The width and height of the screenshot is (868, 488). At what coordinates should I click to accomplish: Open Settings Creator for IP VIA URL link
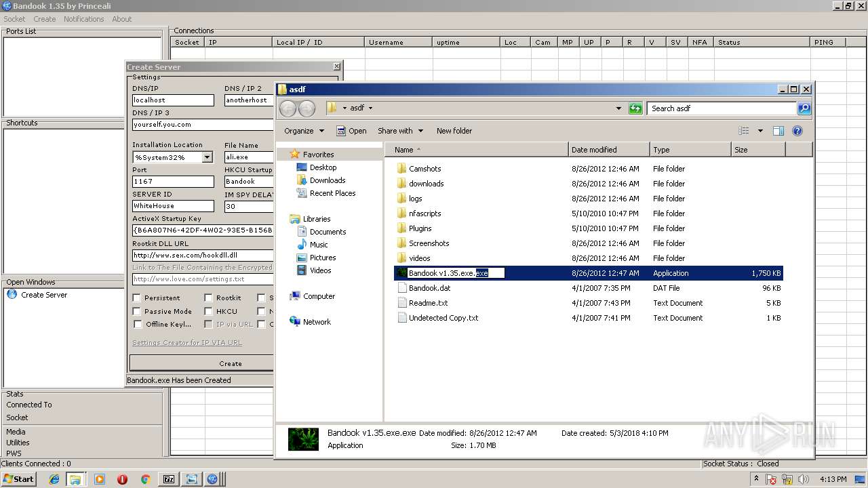tap(187, 343)
